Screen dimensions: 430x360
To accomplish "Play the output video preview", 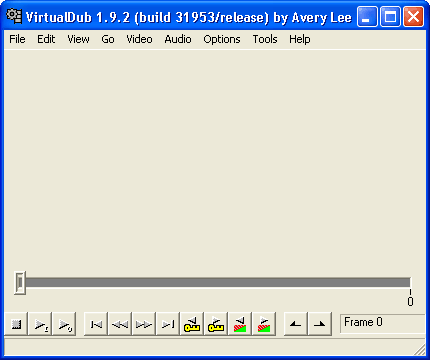I will (x=64, y=324).
